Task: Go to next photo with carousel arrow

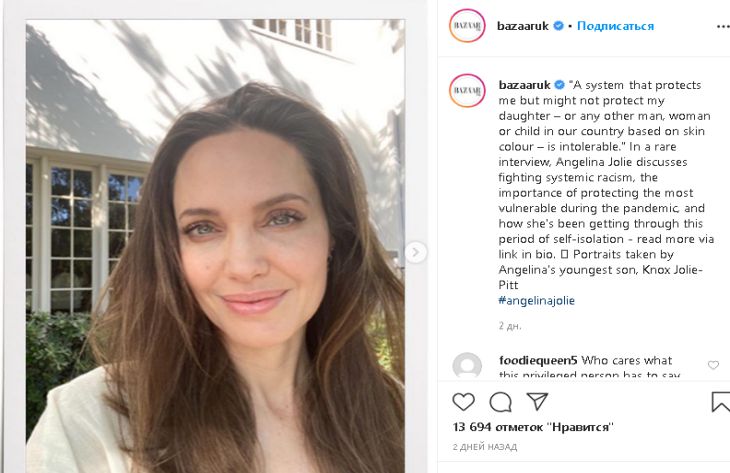Action: click(416, 252)
